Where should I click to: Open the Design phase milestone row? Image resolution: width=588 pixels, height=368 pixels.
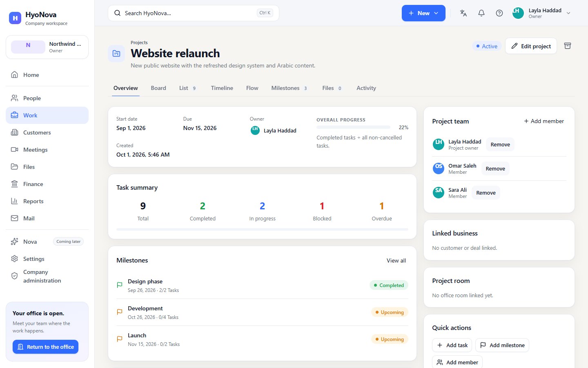click(x=262, y=285)
